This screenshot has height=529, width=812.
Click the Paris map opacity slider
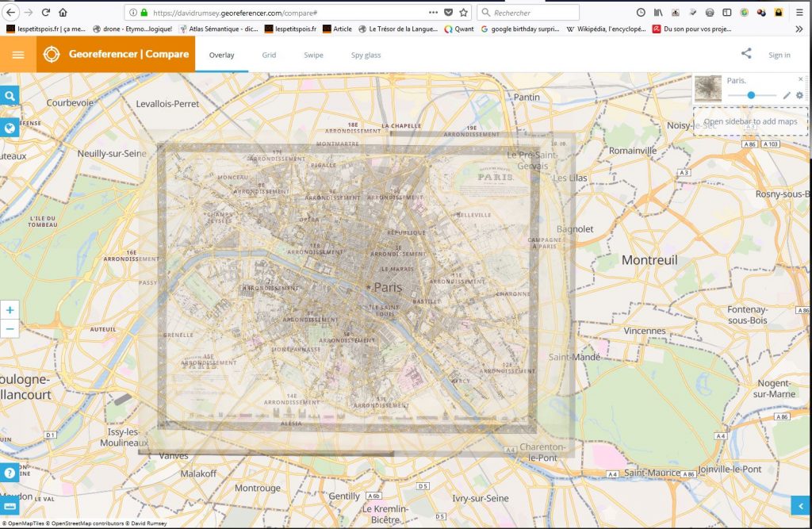point(751,95)
